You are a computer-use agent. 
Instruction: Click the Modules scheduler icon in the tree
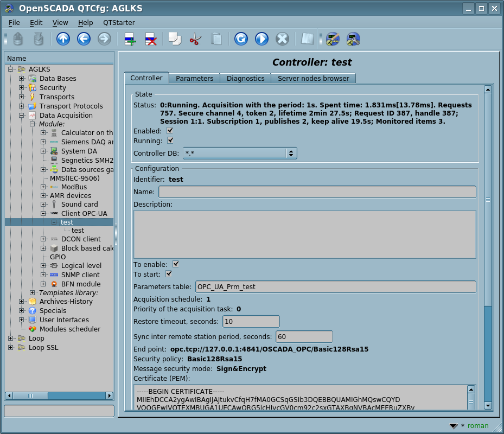point(33,329)
